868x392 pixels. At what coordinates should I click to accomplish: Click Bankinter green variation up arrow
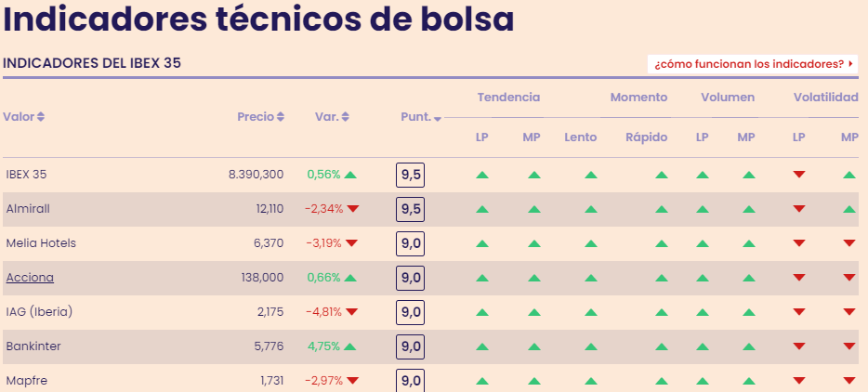(350, 346)
